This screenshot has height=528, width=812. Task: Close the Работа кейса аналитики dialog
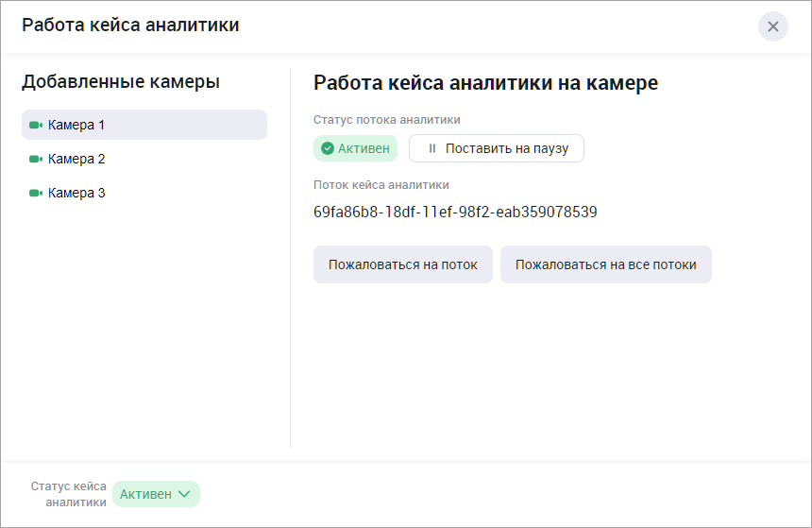pyautogui.click(x=772, y=26)
